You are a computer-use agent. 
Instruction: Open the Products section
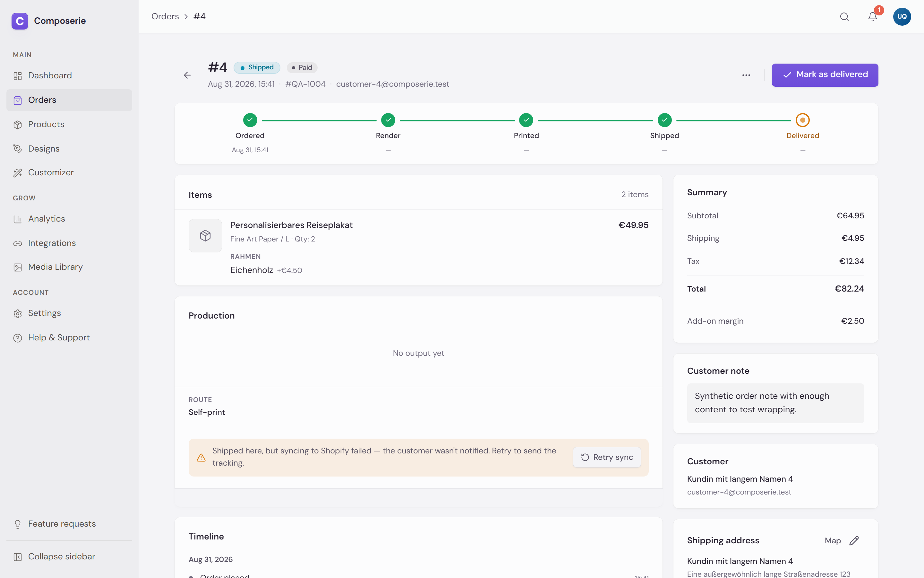point(69,124)
